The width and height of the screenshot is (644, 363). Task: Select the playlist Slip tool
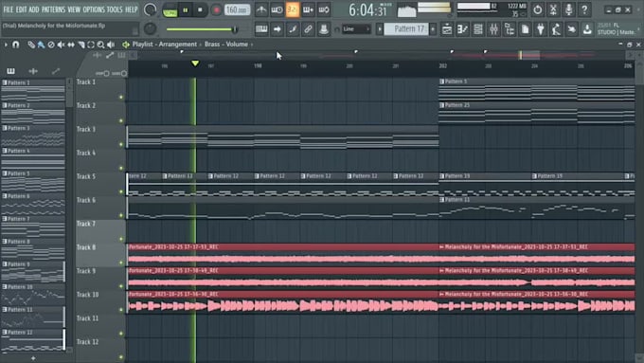point(71,45)
